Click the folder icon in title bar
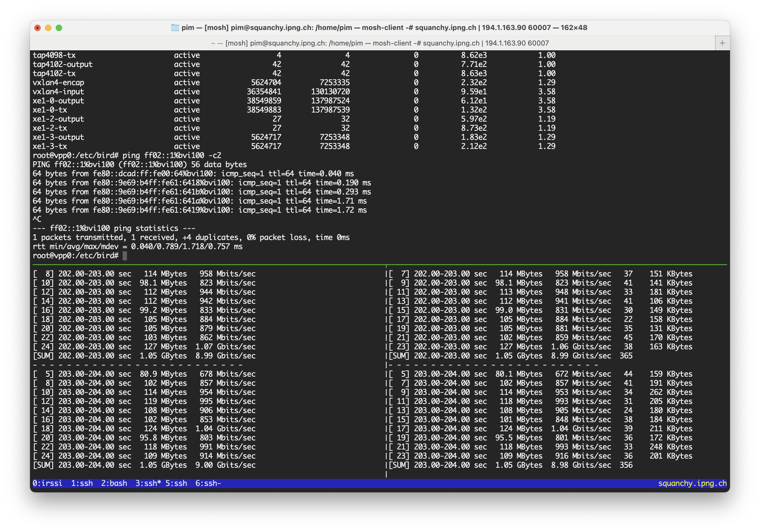Viewport: 760px width, 532px height. coord(175,28)
